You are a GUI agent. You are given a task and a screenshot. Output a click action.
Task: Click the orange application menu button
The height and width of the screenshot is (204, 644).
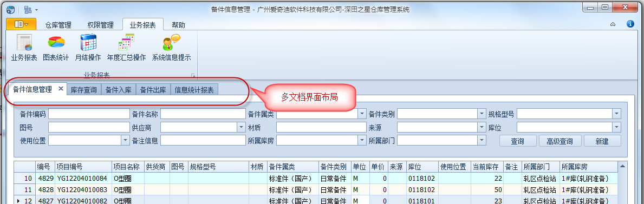coord(21,24)
